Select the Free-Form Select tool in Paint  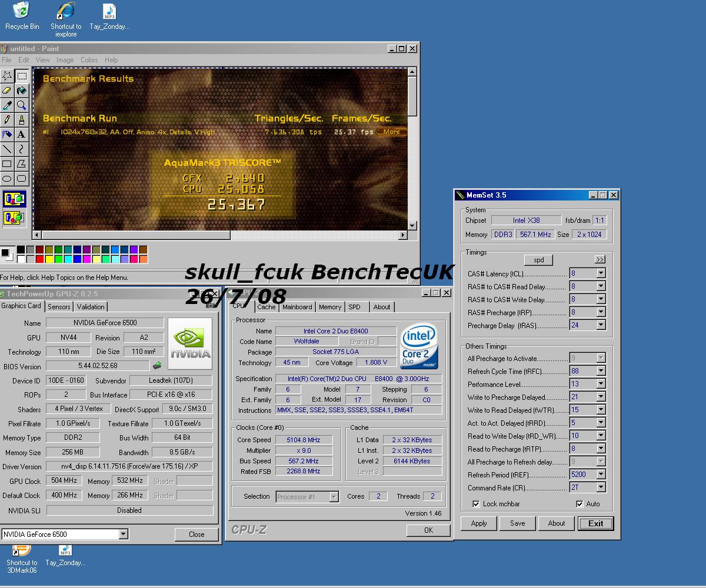7,75
